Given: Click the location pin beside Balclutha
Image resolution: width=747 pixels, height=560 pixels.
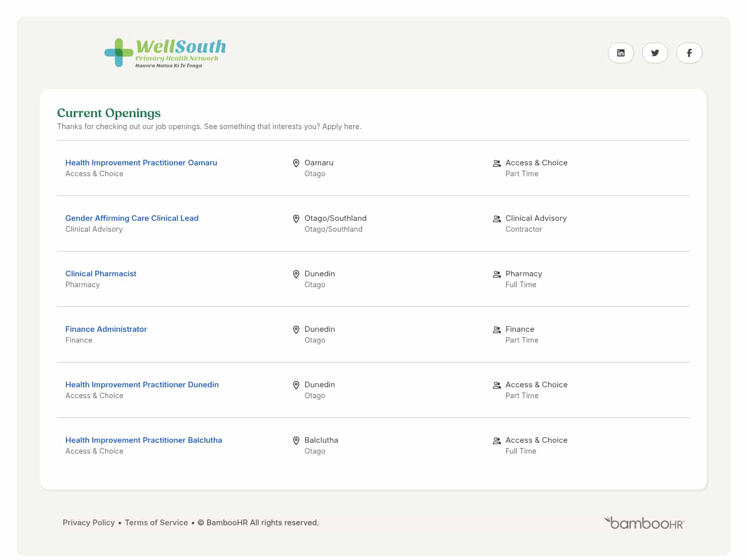Looking at the screenshot, I should coord(296,440).
